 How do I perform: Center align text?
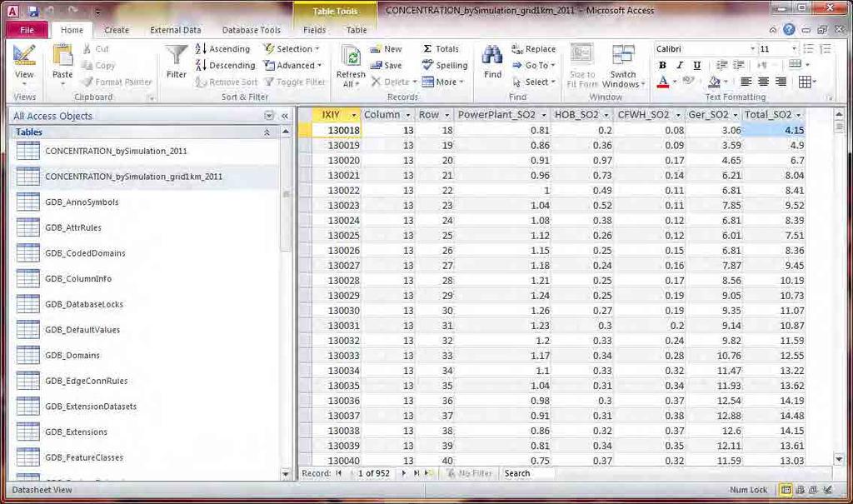tap(763, 82)
